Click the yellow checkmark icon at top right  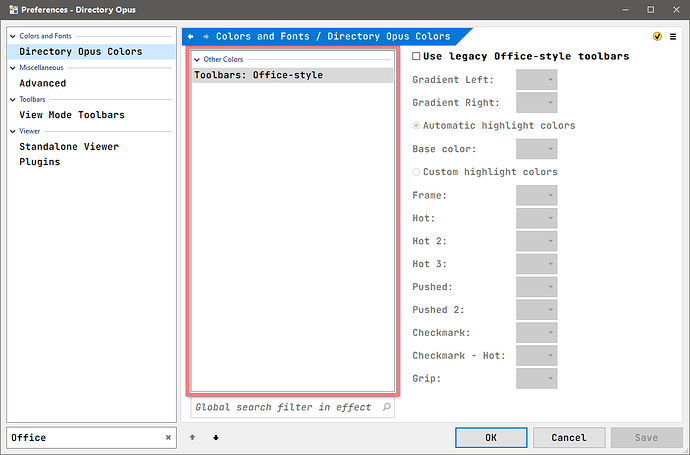tap(657, 37)
